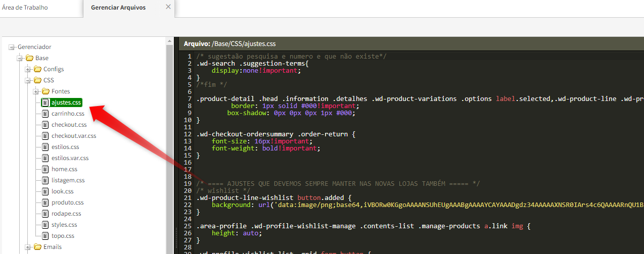Click the rodape.css file icon
644x254 pixels.
45,214
